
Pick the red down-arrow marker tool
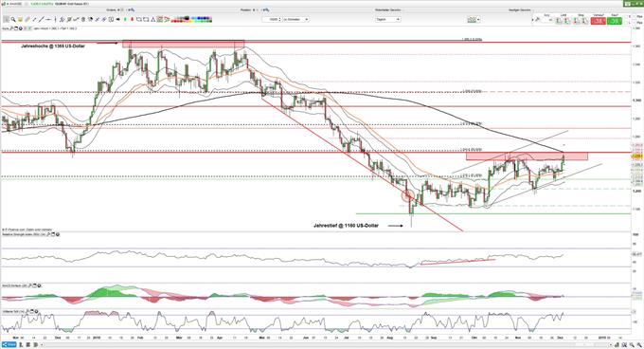tap(132, 19)
